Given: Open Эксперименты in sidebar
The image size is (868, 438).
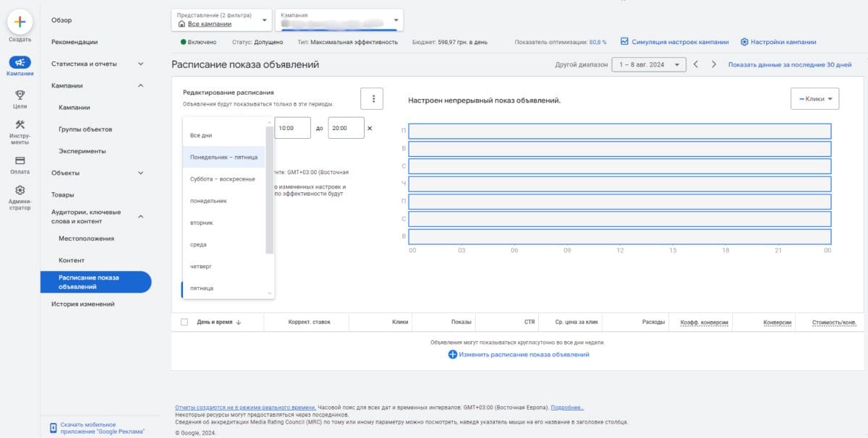Looking at the screenshot, I should point(82,151).
